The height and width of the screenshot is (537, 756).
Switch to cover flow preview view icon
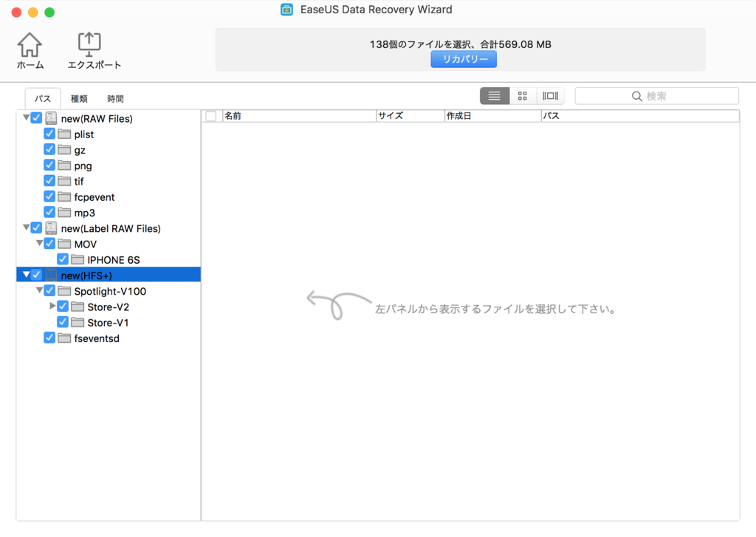[x=550, y=96]
